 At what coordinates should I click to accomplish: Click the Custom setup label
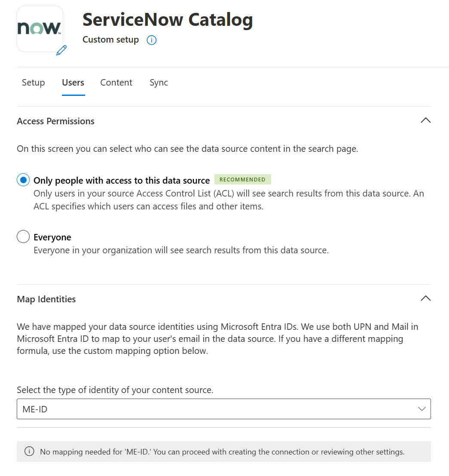[111, 40]
